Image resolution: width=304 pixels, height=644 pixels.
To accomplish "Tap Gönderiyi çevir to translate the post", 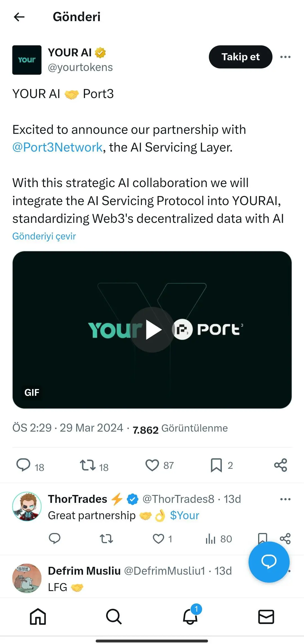I will tap(44, 236).
